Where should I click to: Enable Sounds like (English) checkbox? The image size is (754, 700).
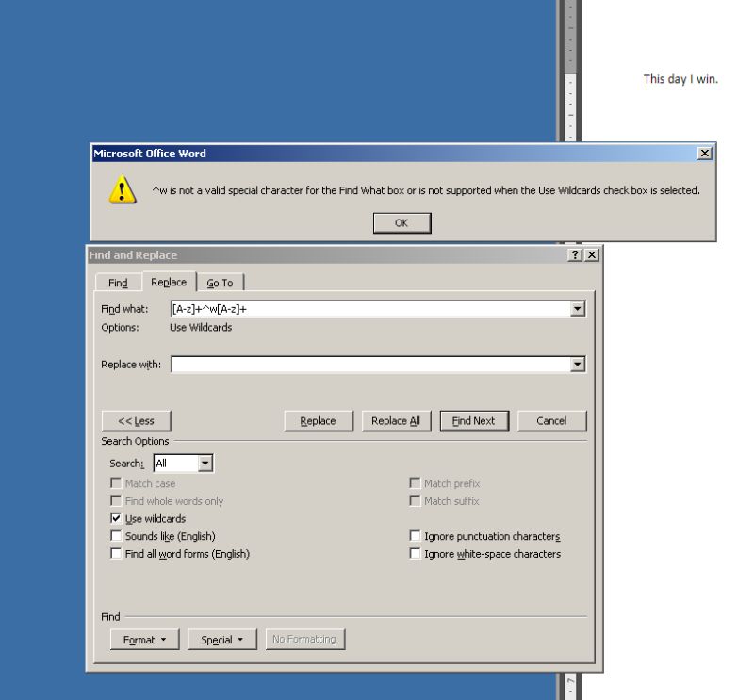coord(116,535)
